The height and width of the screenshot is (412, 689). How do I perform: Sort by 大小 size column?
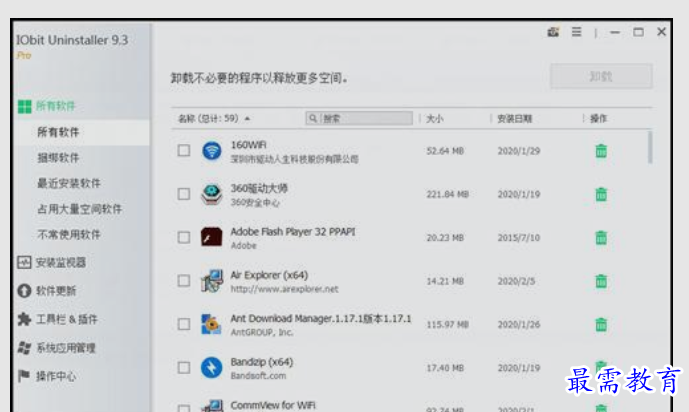(x=435, y=119)
